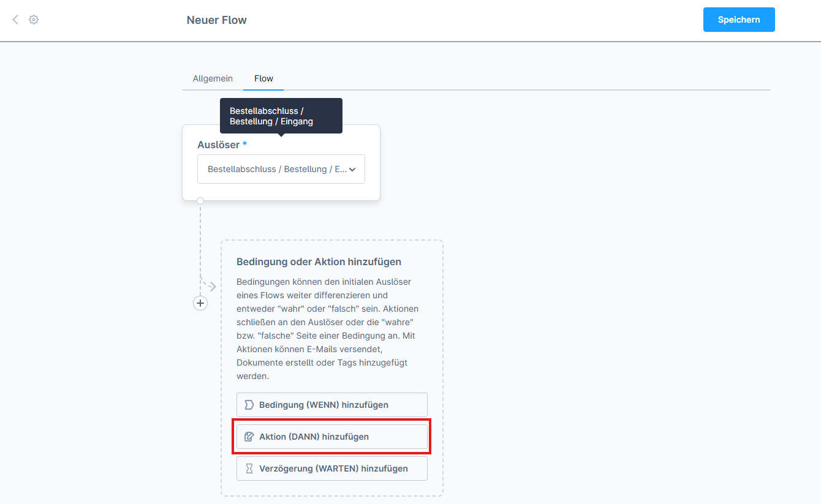Image resolution: width=821 pixels, height=504 pixels.
Task: Click the back arrow chevron icon
Action: tap(15, 20)
